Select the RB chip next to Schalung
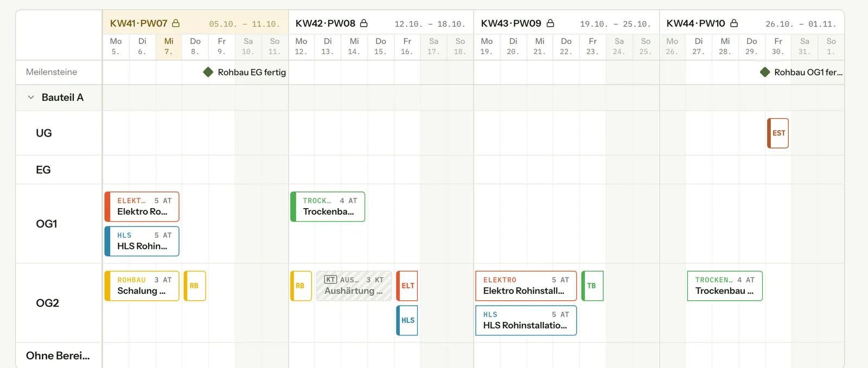The image size is (868, 368). point(195,286)
